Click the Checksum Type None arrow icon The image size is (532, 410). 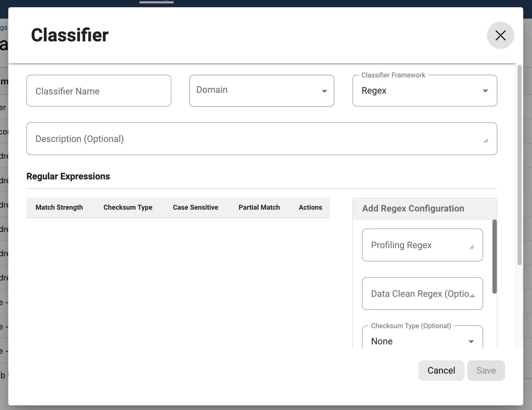tap(471, 341)
